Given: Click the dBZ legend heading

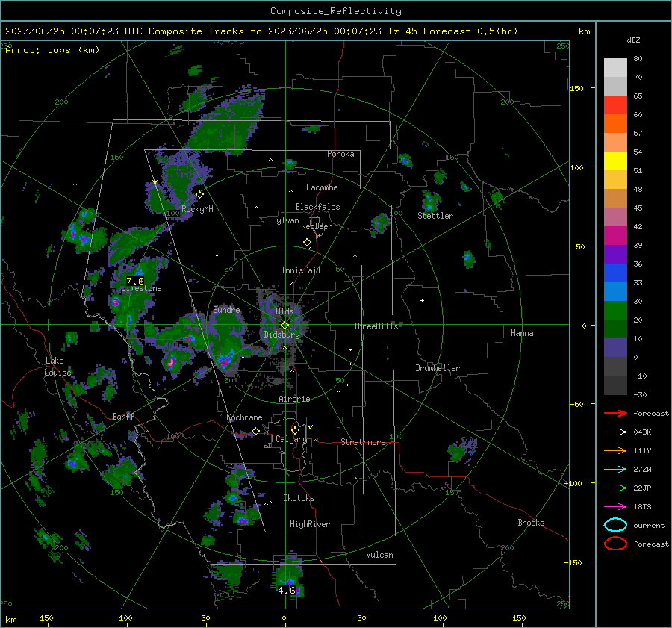Looking at the screenshot, I should (x=633, y=40).
